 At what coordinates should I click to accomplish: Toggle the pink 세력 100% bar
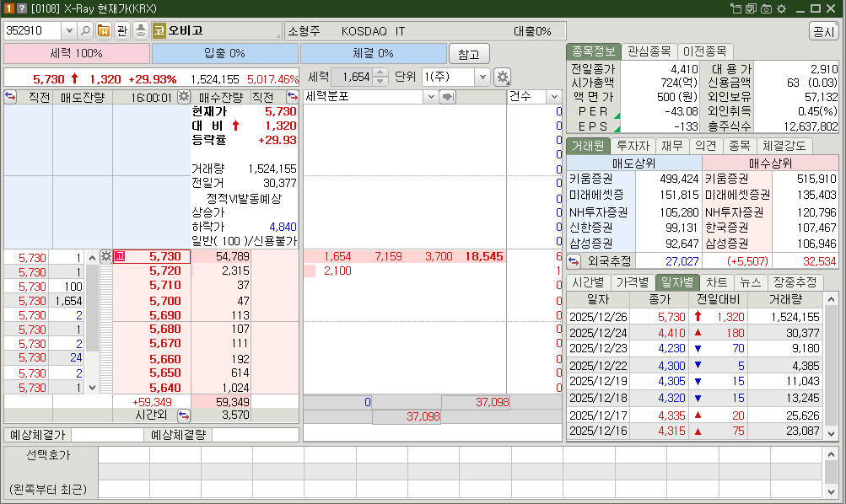pyautogui.click(x=76, y=52)
